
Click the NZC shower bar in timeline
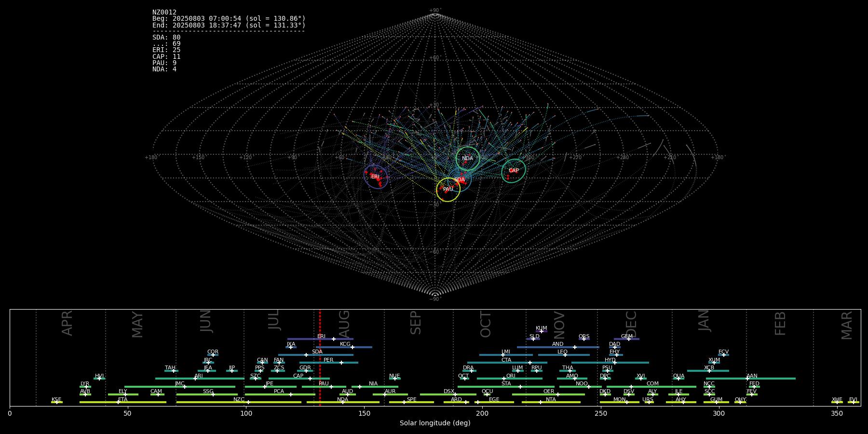239,402
